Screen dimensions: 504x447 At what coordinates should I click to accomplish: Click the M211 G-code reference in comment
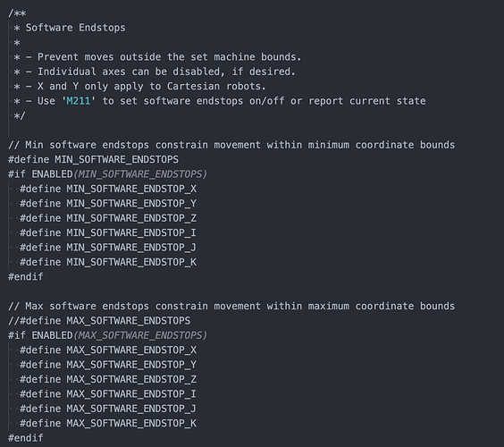click(x=78, y=101)
